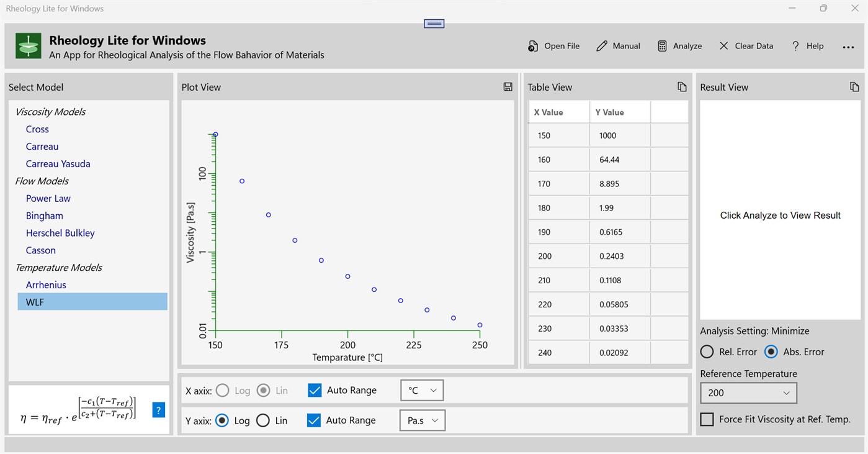Save the plot using the Plot View icon

point(508,87)
